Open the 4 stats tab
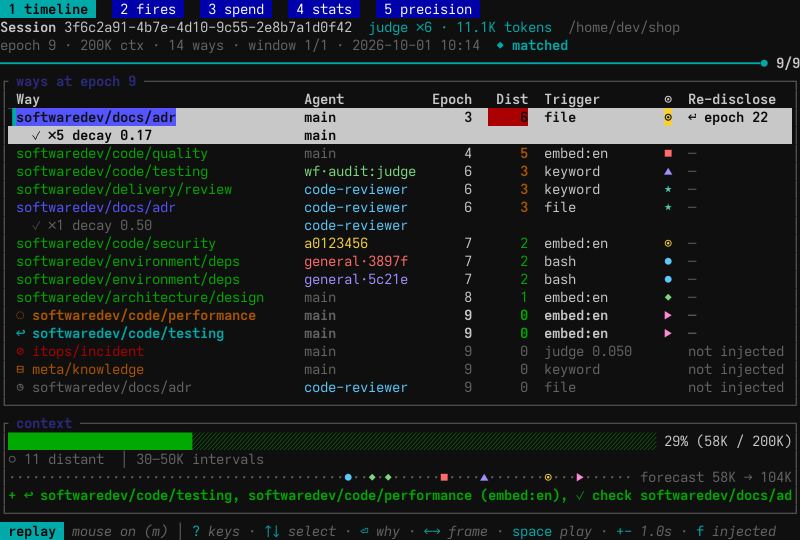 click(324, 9)
